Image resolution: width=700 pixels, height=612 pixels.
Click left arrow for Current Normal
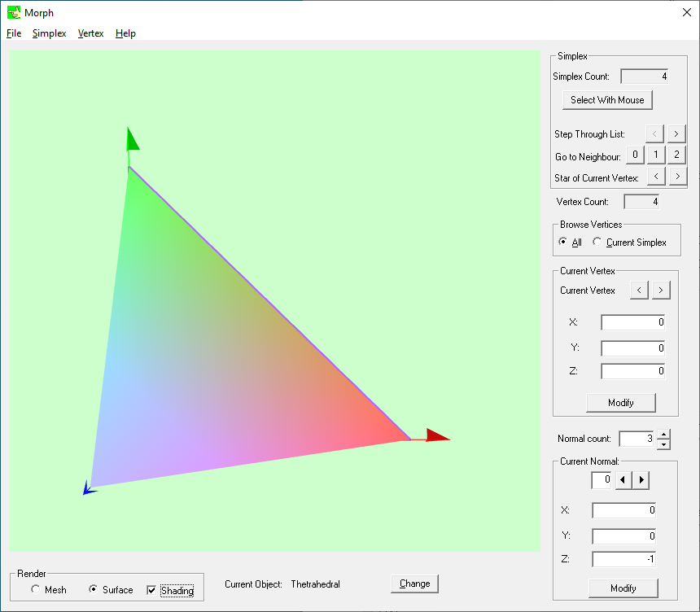click(622, 480)
